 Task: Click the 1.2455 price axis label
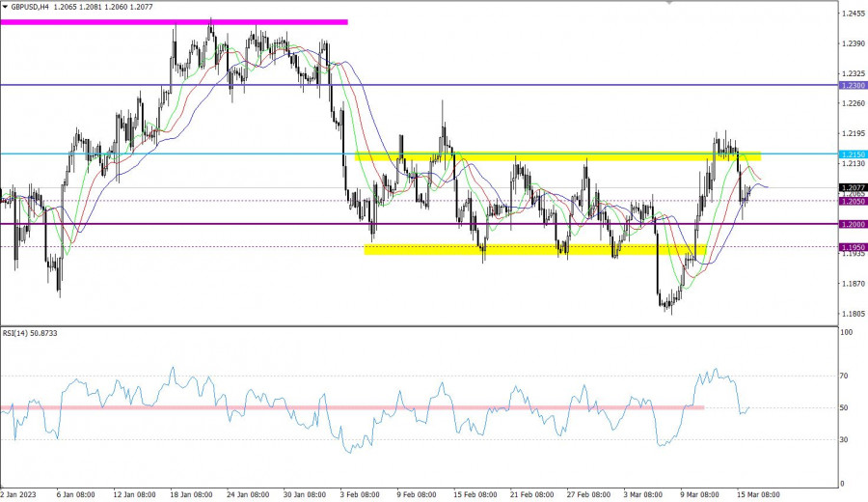click(853, 14)
